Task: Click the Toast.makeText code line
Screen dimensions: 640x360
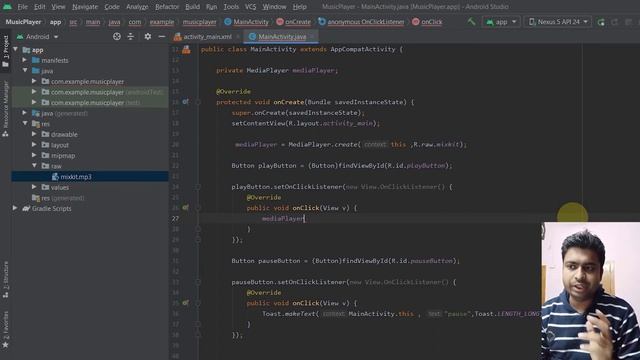Action: point(402,314)
